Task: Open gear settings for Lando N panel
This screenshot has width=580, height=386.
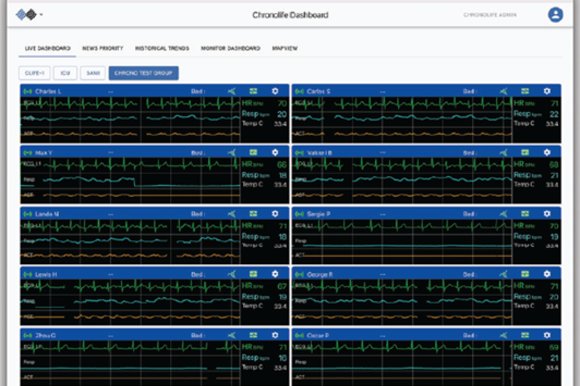Action: click(275, 214)
